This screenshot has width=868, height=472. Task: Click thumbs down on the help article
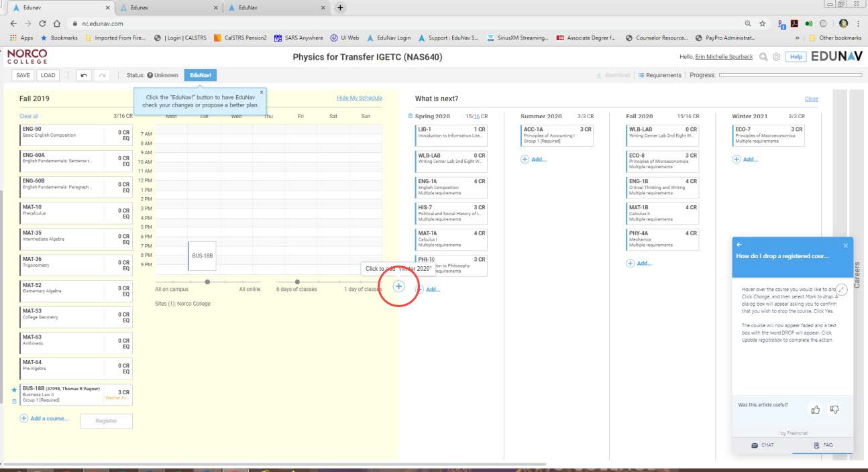coord(834,409)
